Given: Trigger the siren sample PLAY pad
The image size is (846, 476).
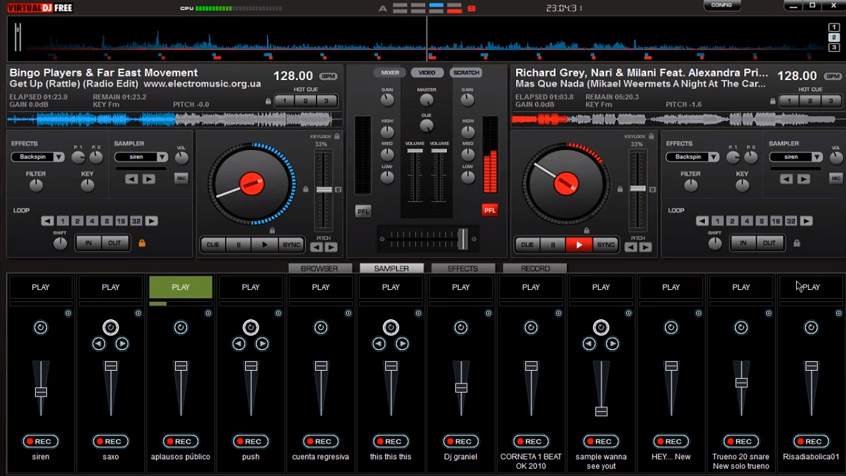Looking at the screenshot, I should tap(40, 287).
